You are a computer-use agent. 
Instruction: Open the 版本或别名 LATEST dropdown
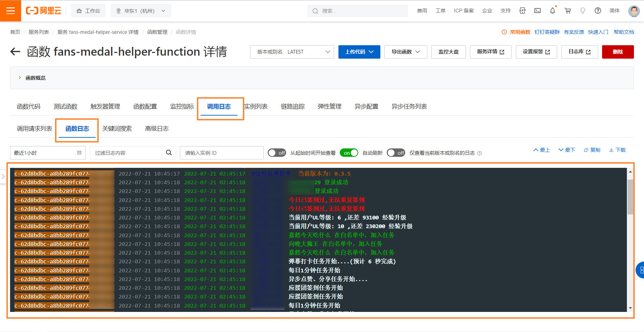point(292,52)
